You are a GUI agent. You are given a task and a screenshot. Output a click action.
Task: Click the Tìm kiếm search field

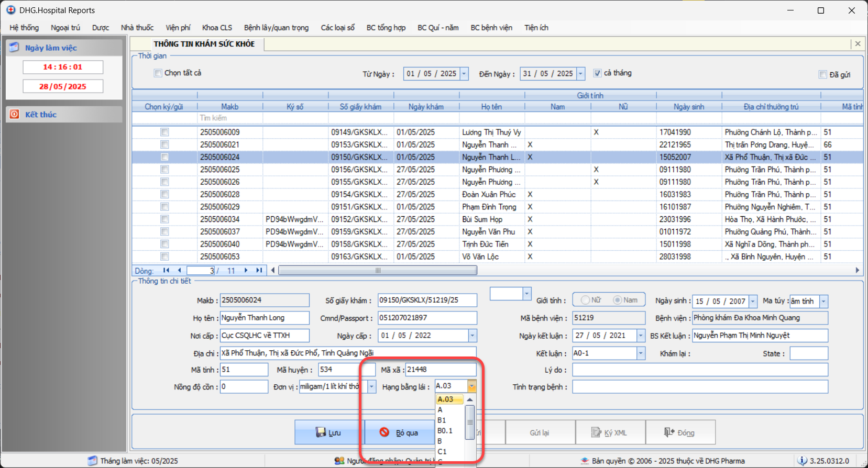coord(229,118)
